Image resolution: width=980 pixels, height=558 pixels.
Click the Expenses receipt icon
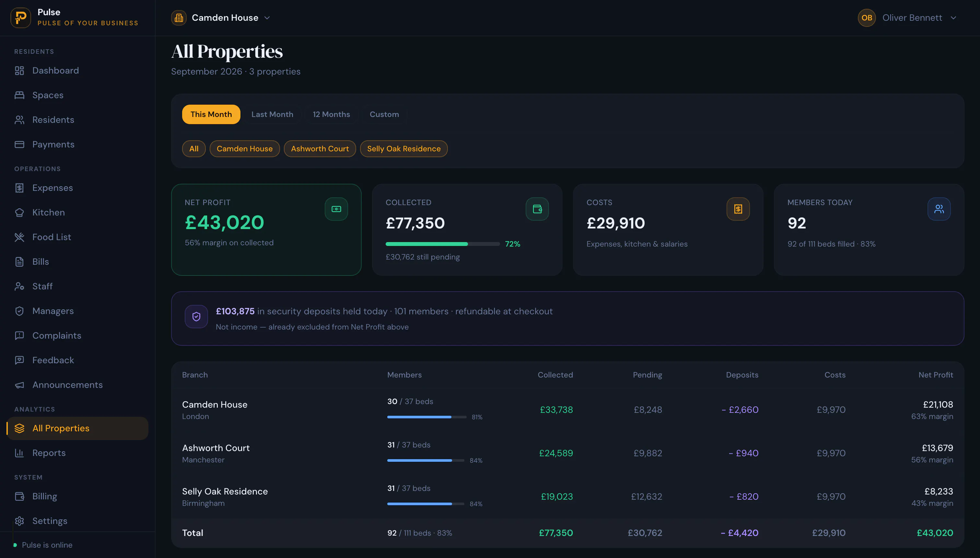(19, 188)
